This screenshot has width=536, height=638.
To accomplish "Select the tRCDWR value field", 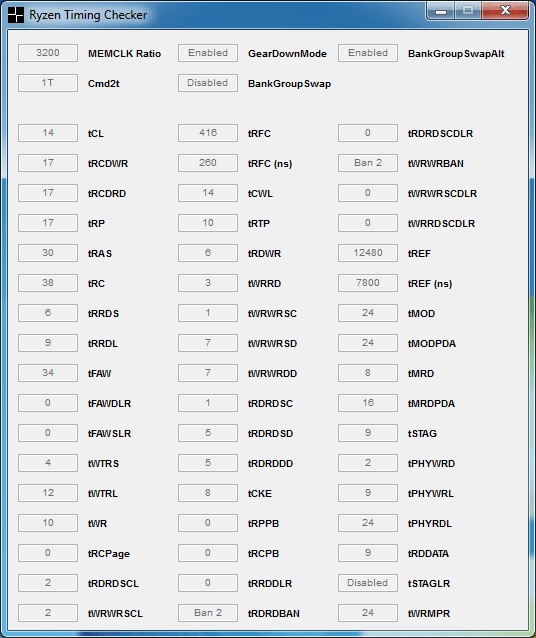I will click(48, 163).
